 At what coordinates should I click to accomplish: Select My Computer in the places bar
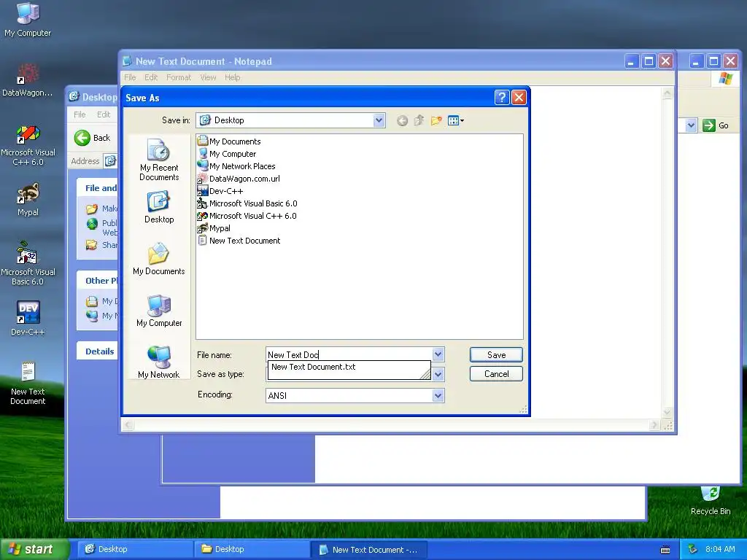point(159,311)
